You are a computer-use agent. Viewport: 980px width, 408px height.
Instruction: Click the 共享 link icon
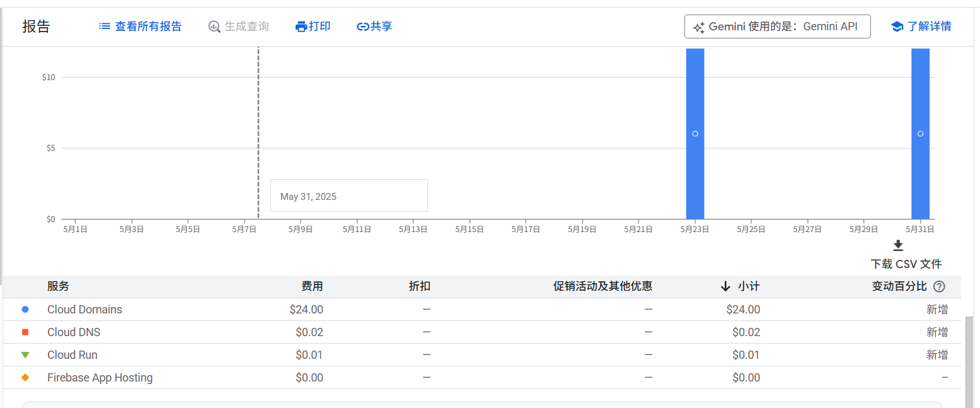362,26
